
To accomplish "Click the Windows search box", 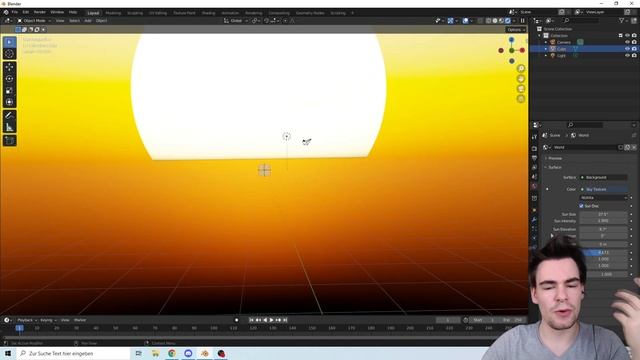I will pos(73,353).
